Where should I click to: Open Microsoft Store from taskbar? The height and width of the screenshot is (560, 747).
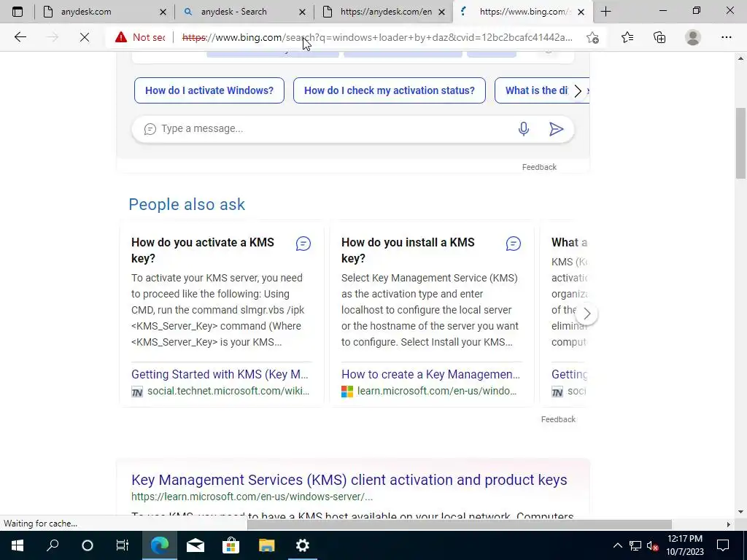click(231, 545)
